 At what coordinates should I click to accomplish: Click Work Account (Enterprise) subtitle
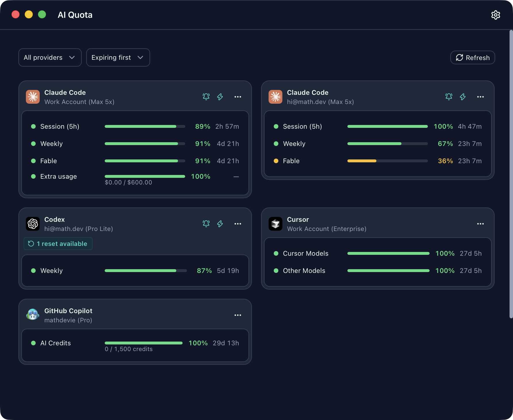(x=327, y=229)
